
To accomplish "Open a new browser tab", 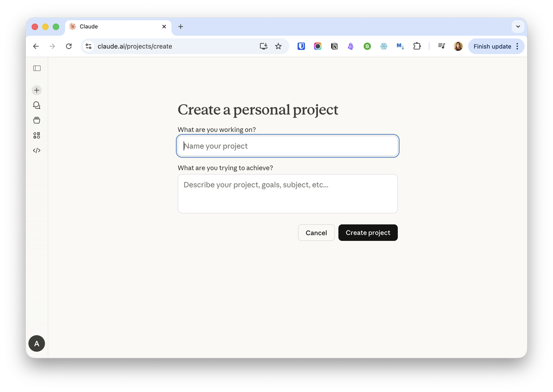I will point(181,27).
